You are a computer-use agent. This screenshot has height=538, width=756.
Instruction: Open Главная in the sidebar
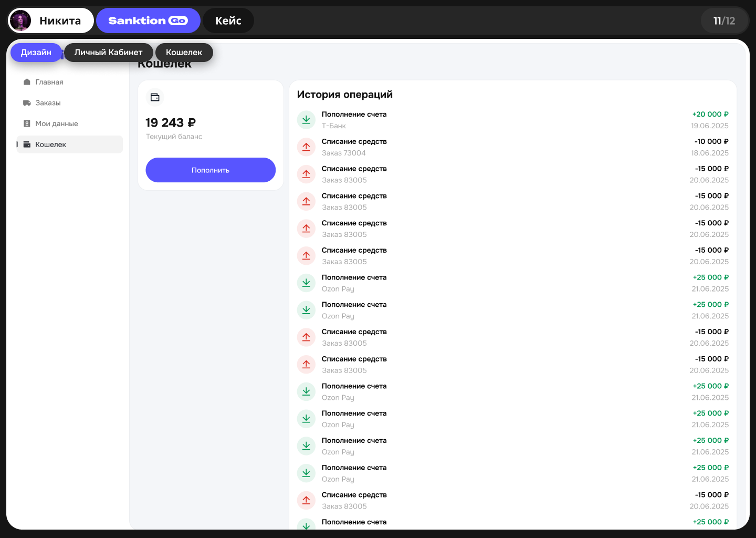27,82
